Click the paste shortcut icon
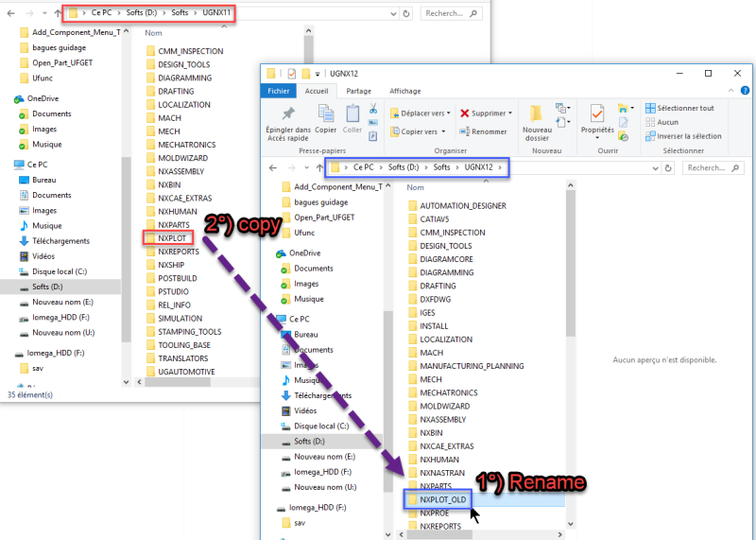756x540 pixels. click(372, 136)
